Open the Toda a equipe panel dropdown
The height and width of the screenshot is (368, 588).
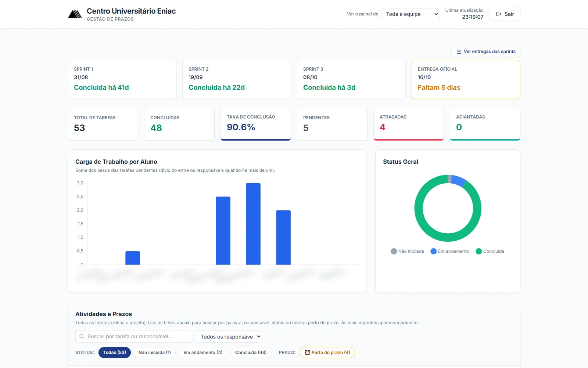[x=410, y=14]
